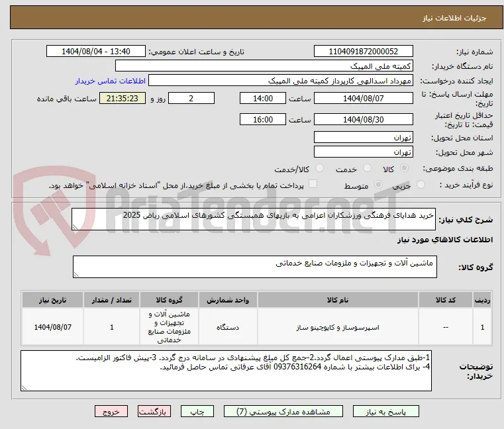The image size is (504, 429).
Task: Open اطلاعات تماس خریدار link
Action: tap(111, 81)
